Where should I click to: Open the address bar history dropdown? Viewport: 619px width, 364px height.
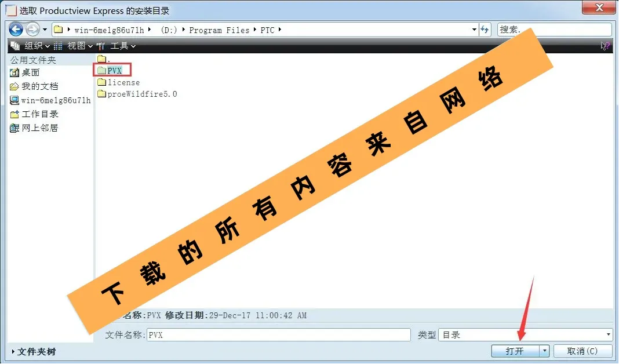474,30
